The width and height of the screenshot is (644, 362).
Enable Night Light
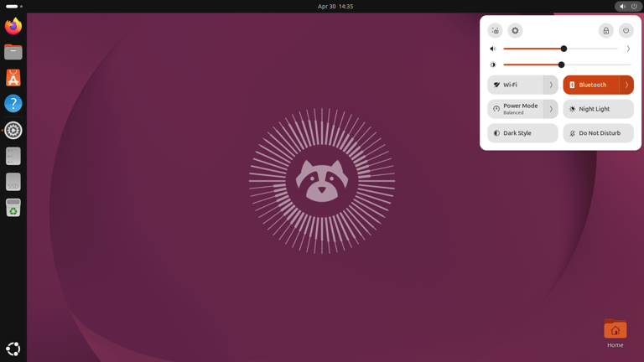[599, 109]
